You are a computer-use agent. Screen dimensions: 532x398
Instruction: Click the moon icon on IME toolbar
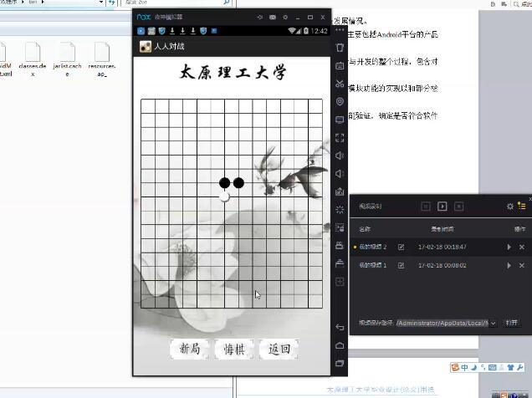coord(474,367)
